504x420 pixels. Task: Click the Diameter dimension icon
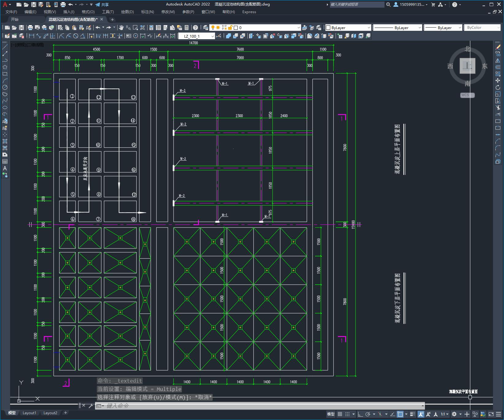(x=75, y=36)
